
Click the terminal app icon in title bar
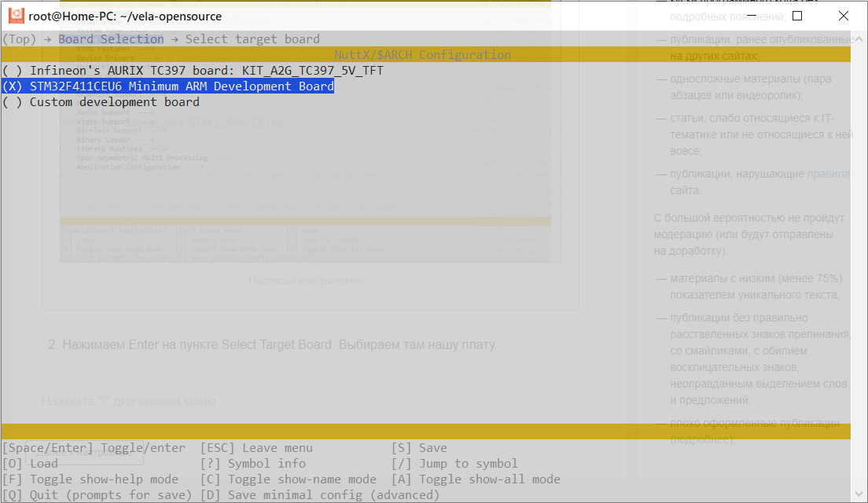tap(16, 16)
